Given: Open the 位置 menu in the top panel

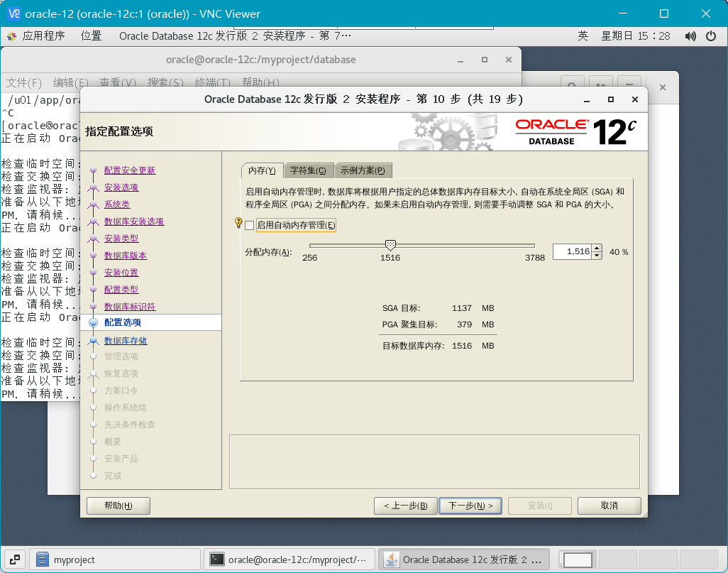Looking at the screenshot, I should (91, 36).
